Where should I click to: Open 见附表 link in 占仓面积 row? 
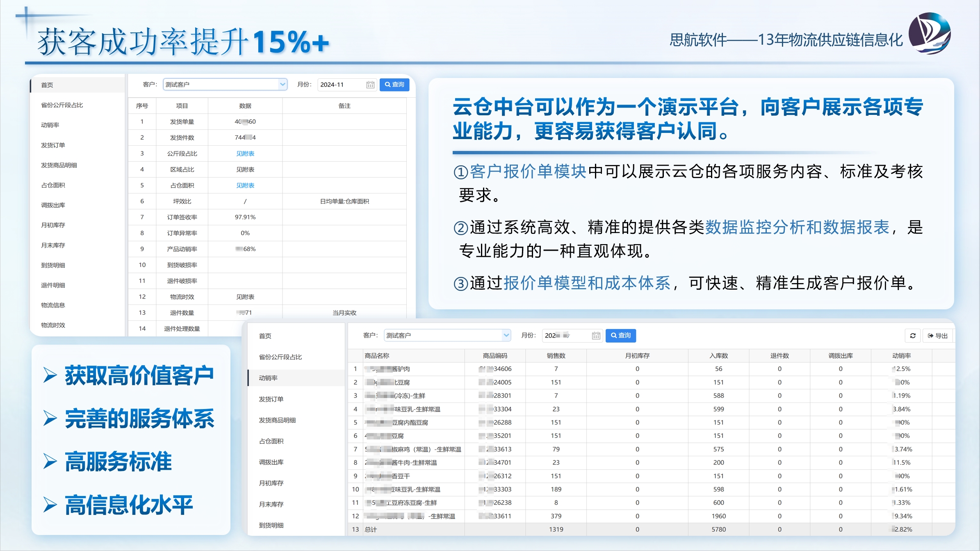pyautogui.click(x=245, y=185)
